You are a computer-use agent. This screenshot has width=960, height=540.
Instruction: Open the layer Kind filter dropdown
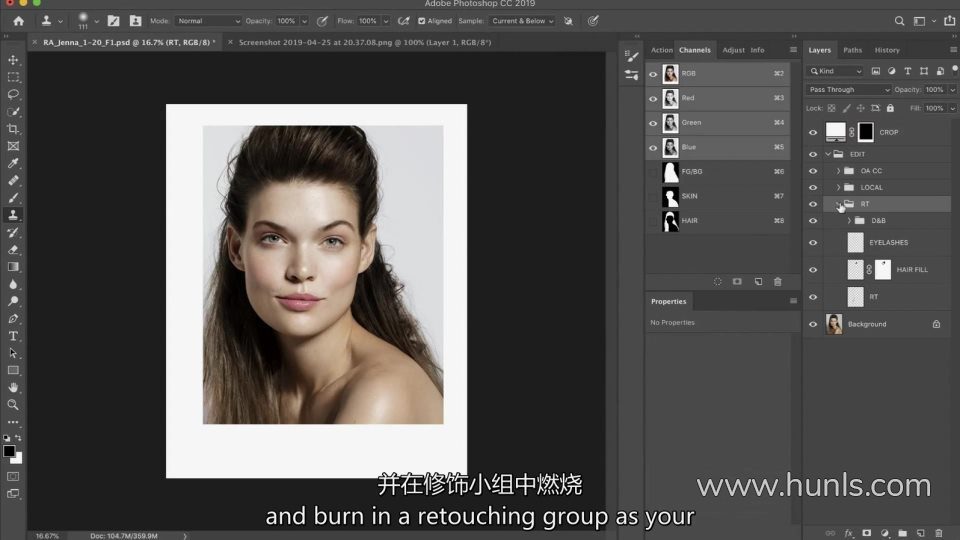coord(835,71)
